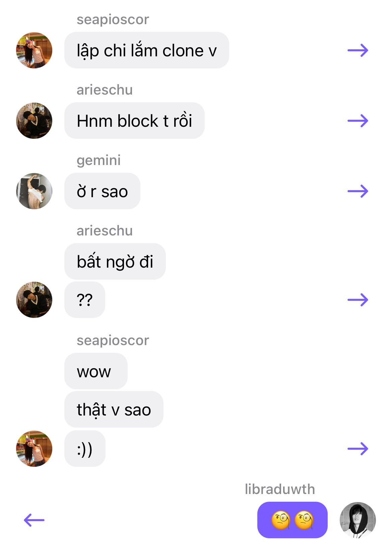Click the arieschu username above 'bất ngờ đi'
Image resolution: width=392 pixels, height=550 pixels.
[105, 231]
